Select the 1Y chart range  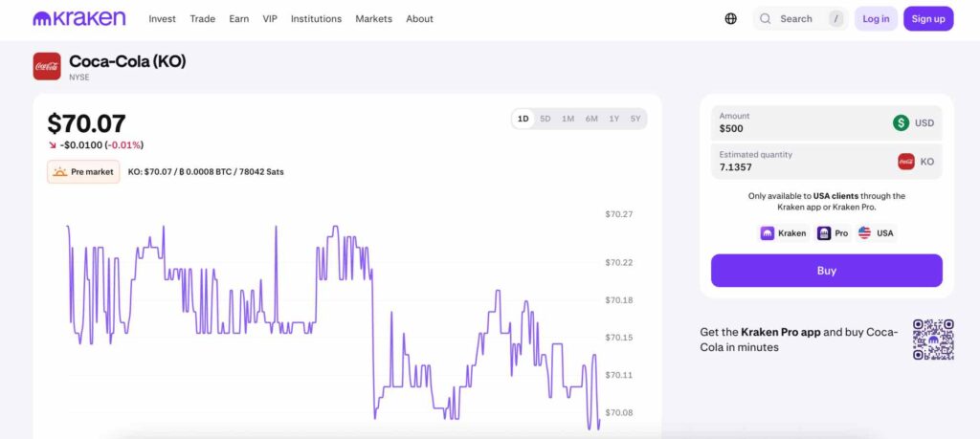(613, 119)
